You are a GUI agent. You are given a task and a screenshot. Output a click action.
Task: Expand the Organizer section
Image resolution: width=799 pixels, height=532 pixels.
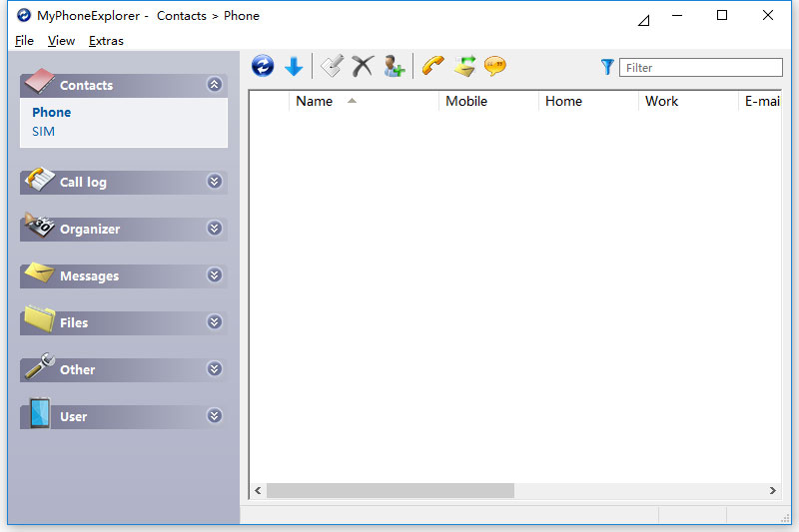(214, 229)
